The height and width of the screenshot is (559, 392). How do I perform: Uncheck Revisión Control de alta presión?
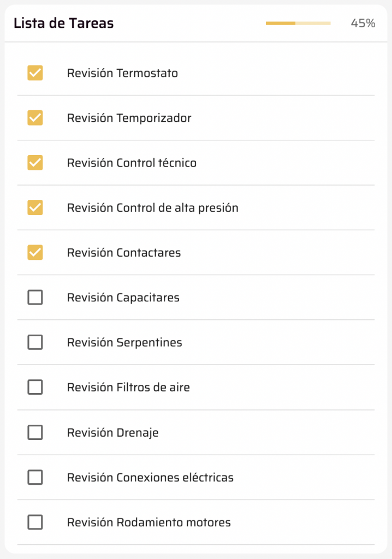pyautogui.click(x=35, y=208)
